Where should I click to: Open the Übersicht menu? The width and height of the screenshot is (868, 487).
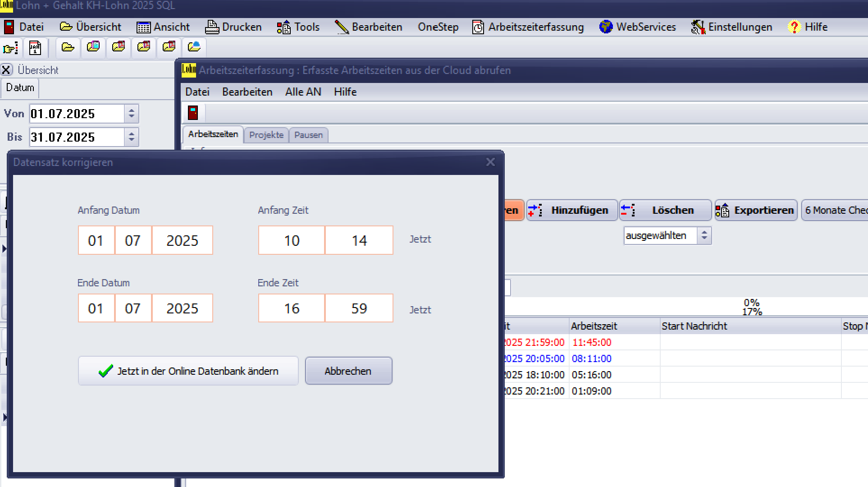(x=90, y=27)
